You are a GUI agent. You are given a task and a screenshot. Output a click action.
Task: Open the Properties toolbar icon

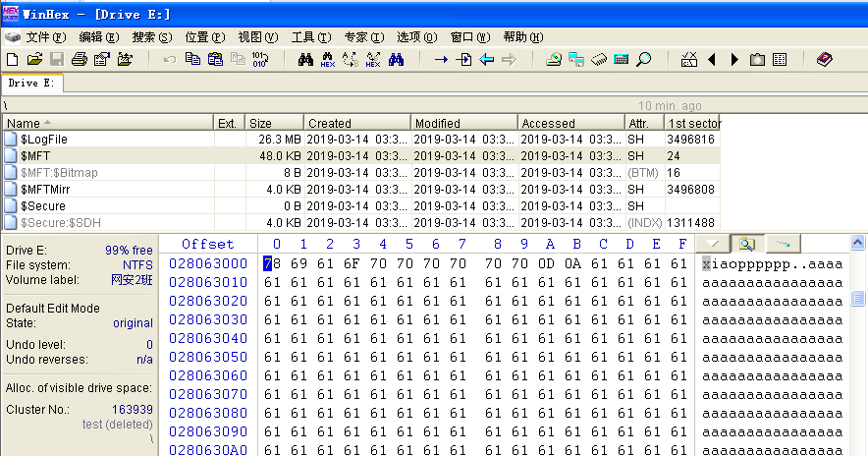tap(102, 59)
